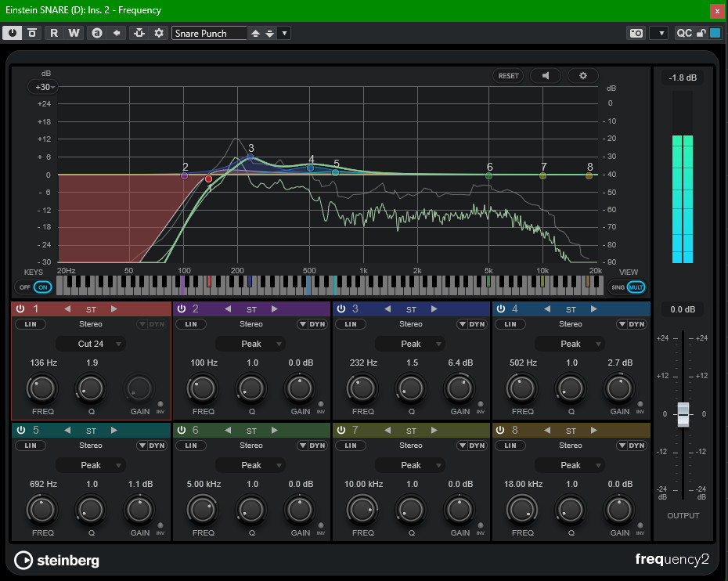Toggle band 1 power button off
Image resolution: width=728 pixels, height=581 pixels.
click(x=21, y=309)
